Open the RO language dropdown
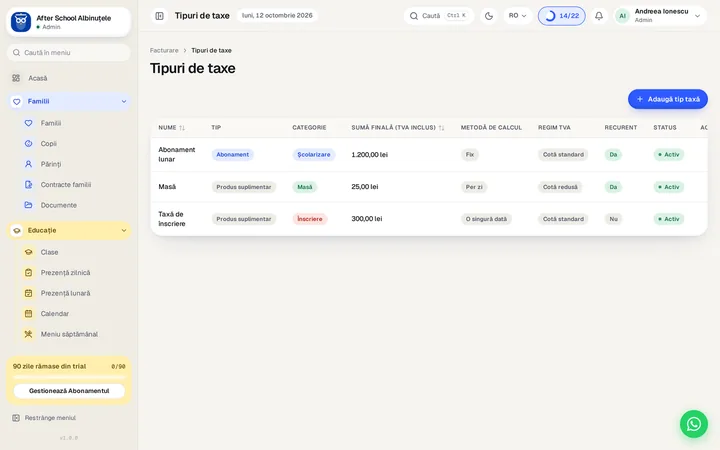This screenshot has width=720, height=450. [x=518, y=16]
